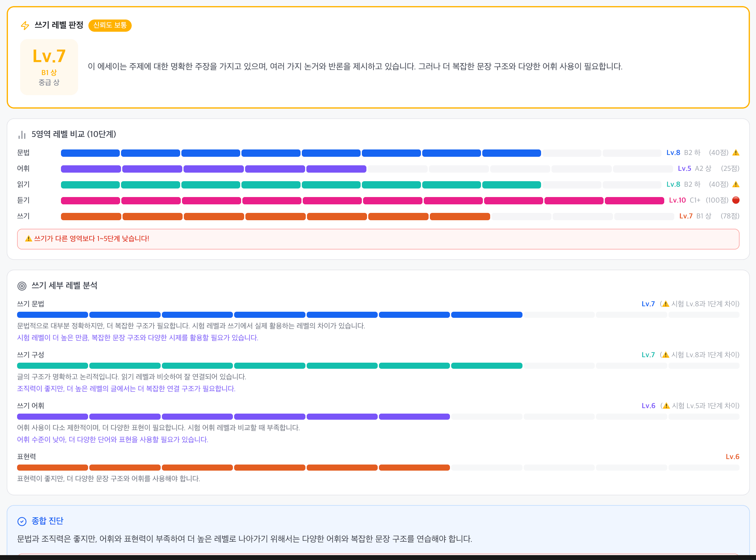Click the description starting 문법적으로 대부분 정확하지만
Image resolution: width=756 pixels, height=560 pixels.
pyautogui.click(x=191, y=326)
